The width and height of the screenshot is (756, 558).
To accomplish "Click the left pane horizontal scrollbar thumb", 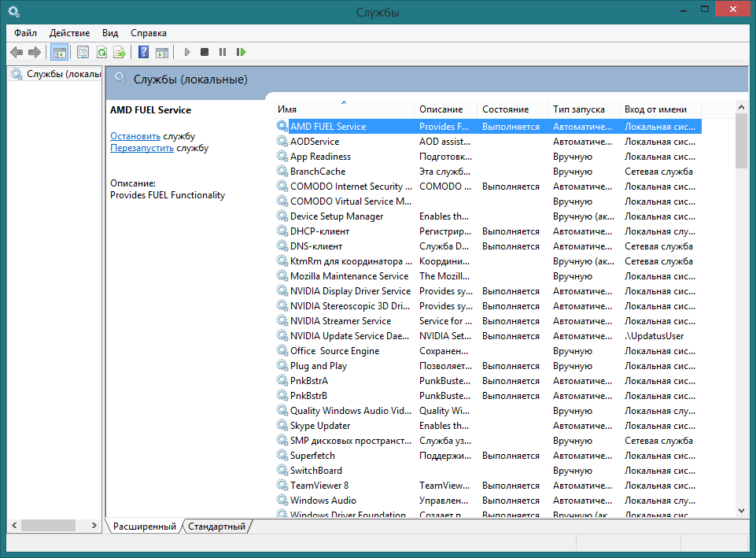I will [48, 525].
